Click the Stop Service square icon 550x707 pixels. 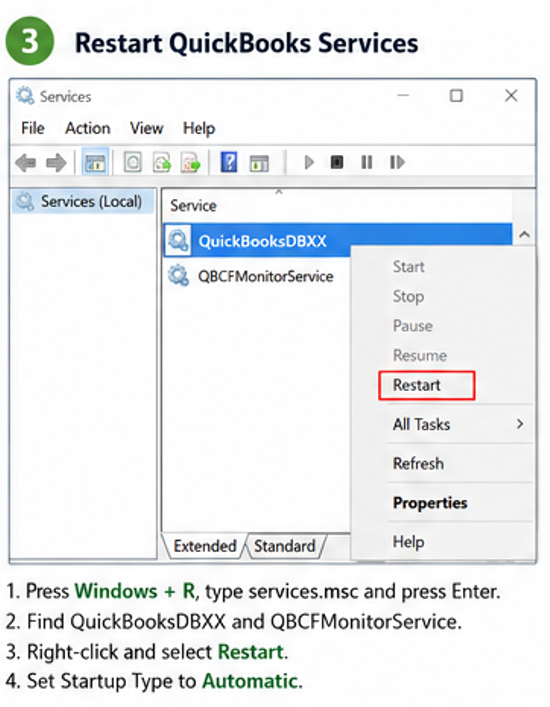click(337, 162)
